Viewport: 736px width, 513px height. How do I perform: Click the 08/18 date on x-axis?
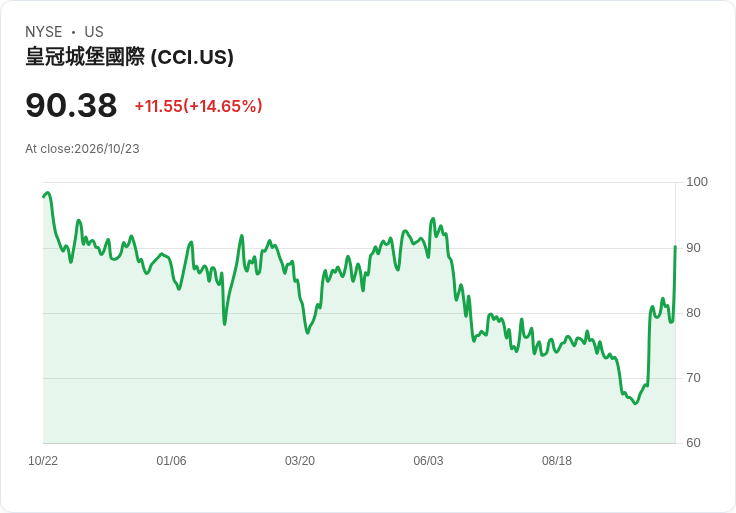click(557, 461)
